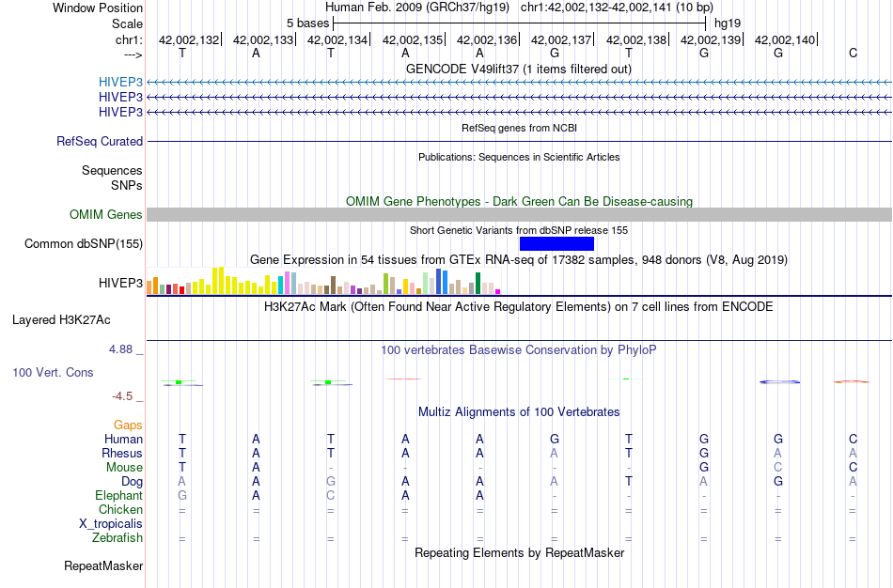Screen dimensions: 893x588
Task: Click the Zebrafish species label
Action: point(117,537)
